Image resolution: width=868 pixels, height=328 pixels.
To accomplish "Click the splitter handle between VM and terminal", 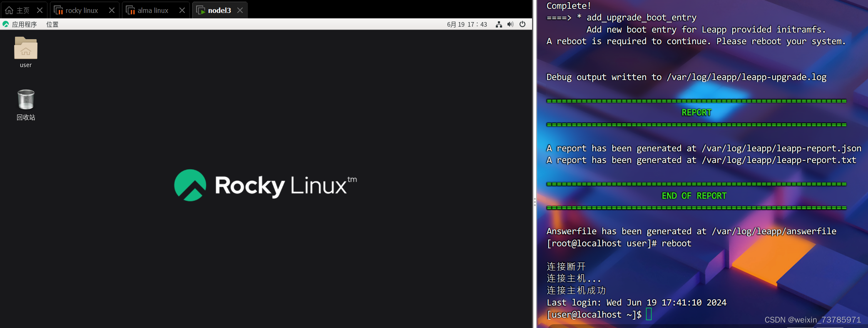I will click(535, 202).
